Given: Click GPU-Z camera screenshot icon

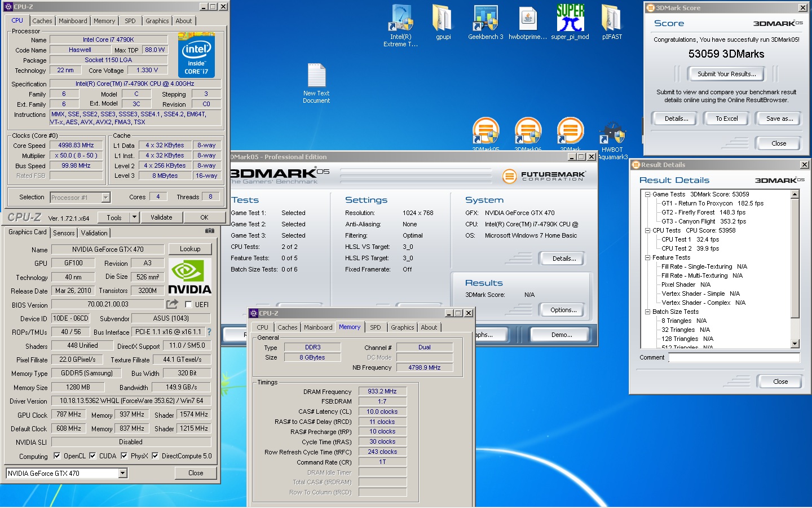Looking at the screenshot, I should (209, 231).
